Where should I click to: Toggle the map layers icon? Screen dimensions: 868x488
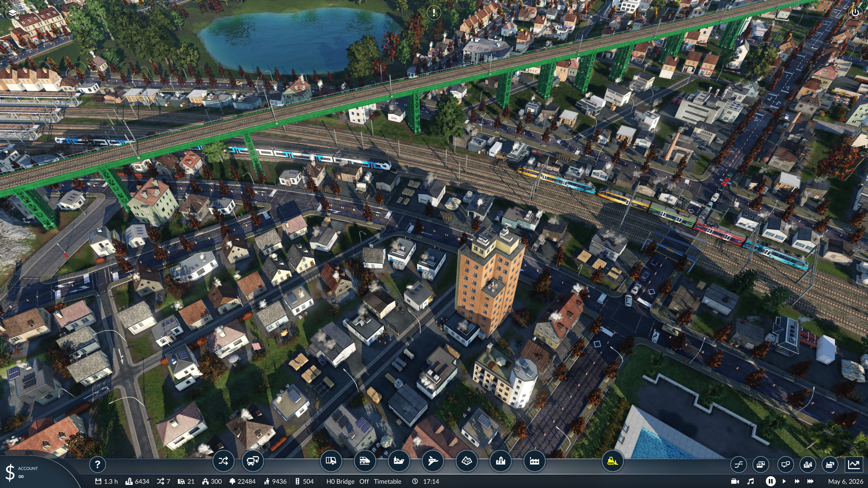click(12, 13)
